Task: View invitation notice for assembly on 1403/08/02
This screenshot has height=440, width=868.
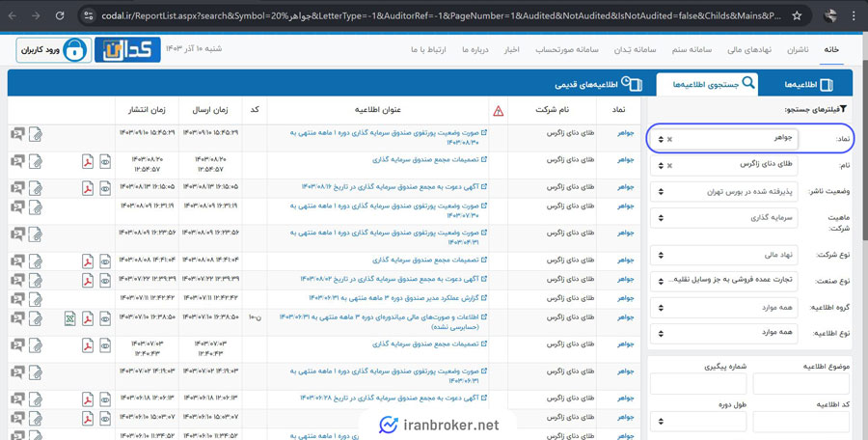Action: [x=105, y=281]
